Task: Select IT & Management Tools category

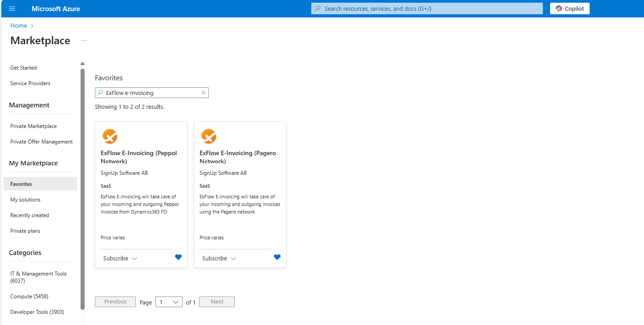Action: [38, 277]
